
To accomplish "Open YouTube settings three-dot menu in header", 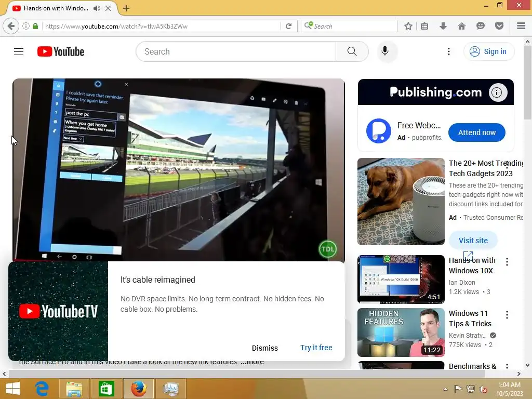I will click(449, 51).
